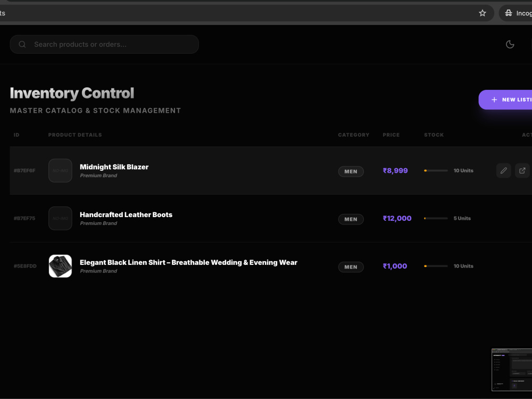Click the ₹8,999 price value
This screenshot has width=532, height=399.
pyautogui.click(x=395, y=171)
